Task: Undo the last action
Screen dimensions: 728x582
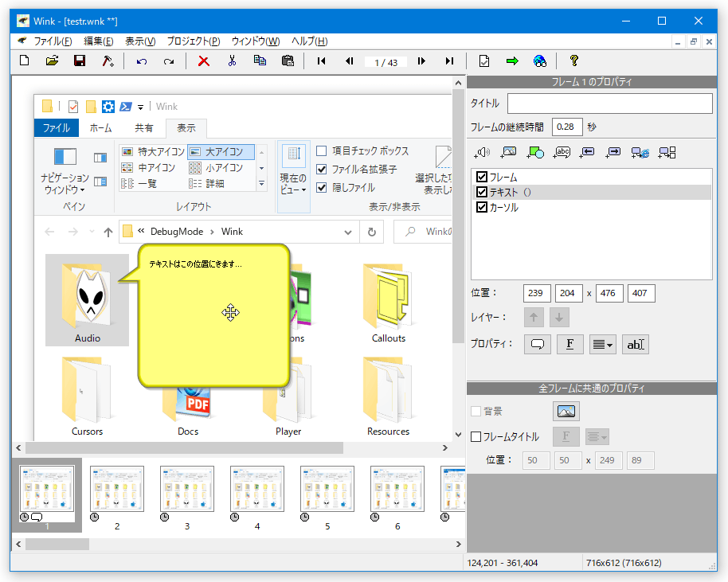Action: [x=142, y=61]
